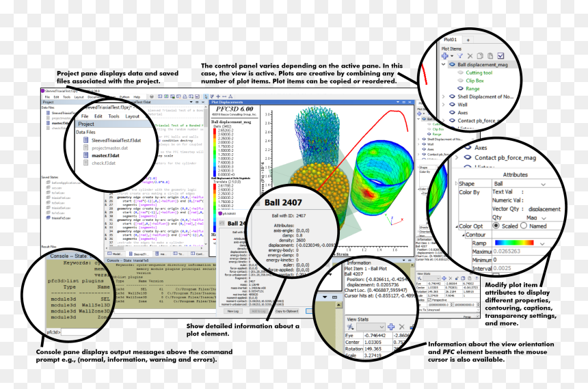Click Copy to Clipboard button in ball dialog
The image size is (588, 389).
coord(287,311)
